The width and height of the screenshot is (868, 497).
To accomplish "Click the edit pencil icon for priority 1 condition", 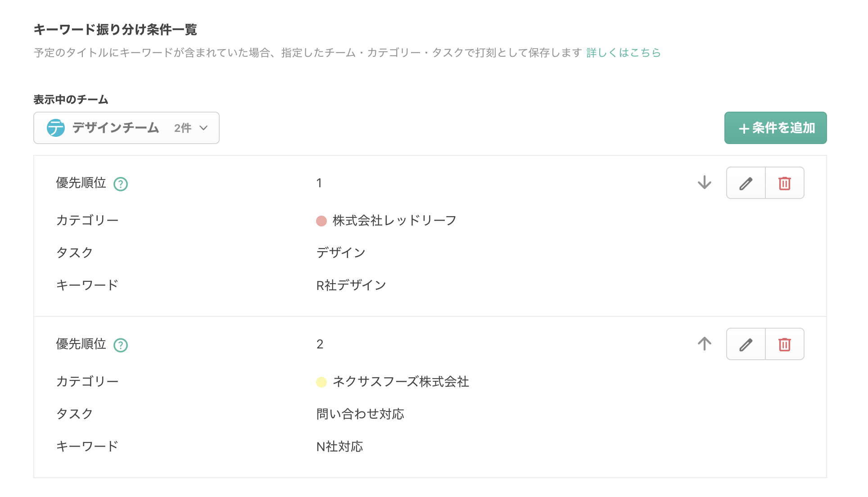I will coord(746,183).
